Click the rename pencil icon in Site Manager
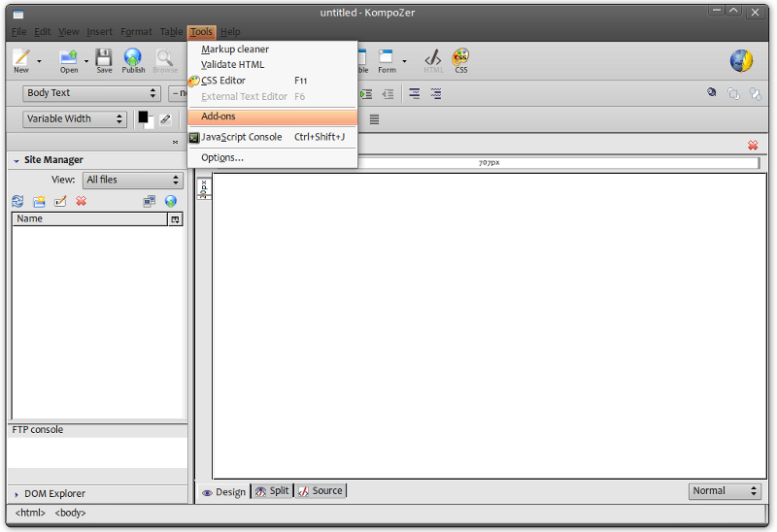Image resolution: width=777 pixels, height=532 pixels. click(60, 201)
